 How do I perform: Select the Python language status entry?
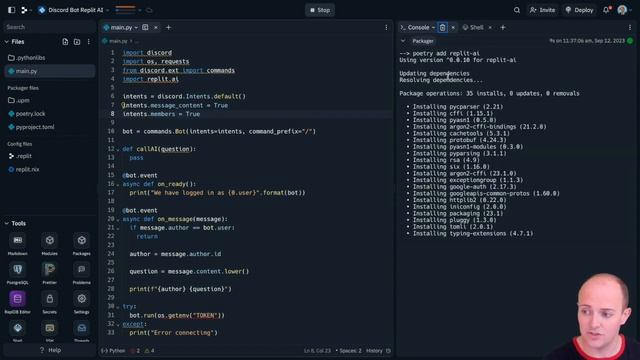click(x=113, y=351)
